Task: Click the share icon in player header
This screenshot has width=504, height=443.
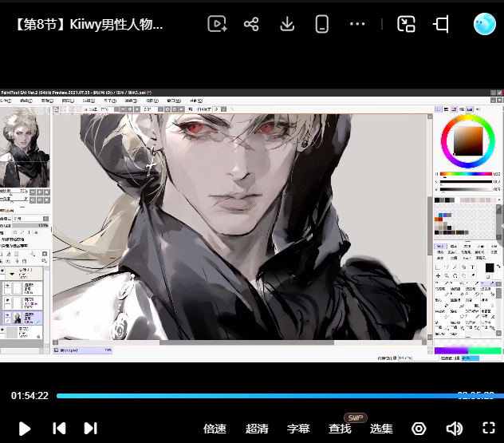Action: click(x=251, y=24)
